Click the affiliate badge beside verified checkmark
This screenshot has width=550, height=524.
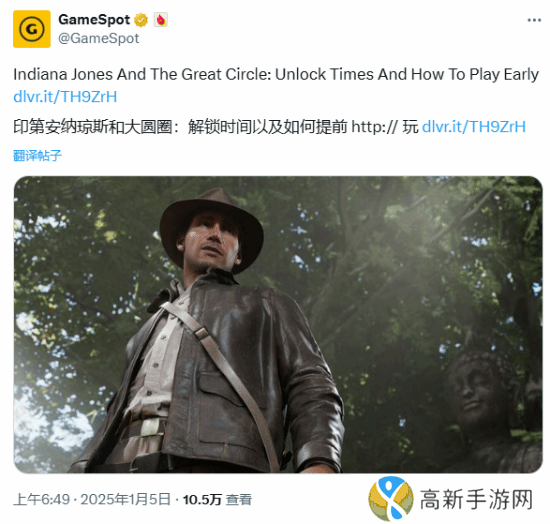[x=160, y=20]
